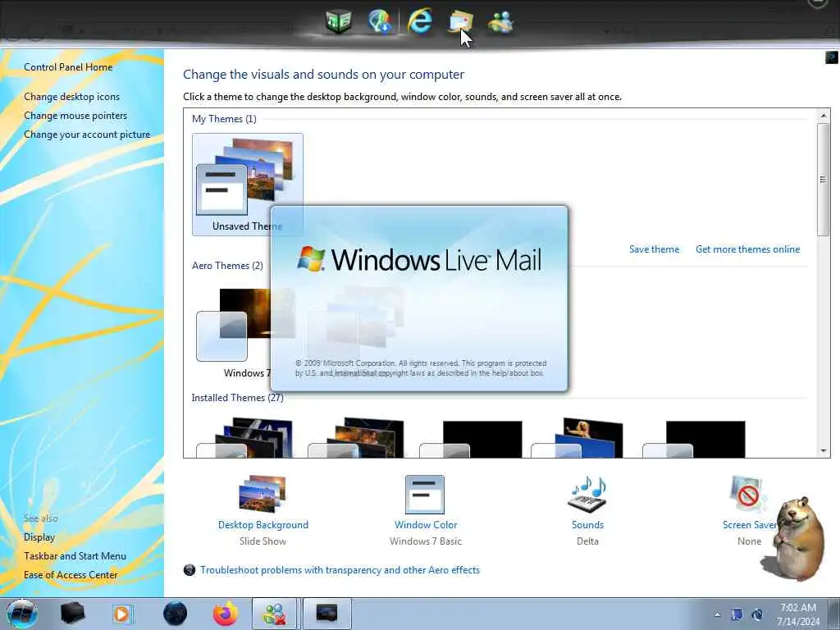Click the 'Delta' sound scheme text
This screenshot has height=630, width=840.
click(587, 541)
